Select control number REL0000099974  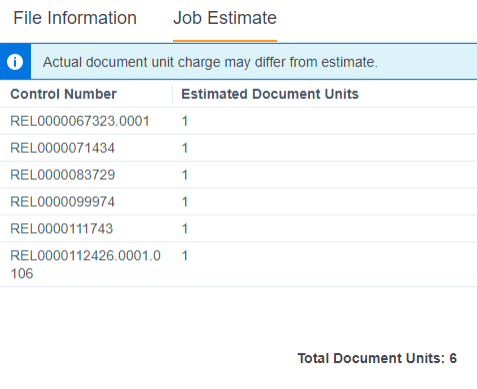pos(62,202)
